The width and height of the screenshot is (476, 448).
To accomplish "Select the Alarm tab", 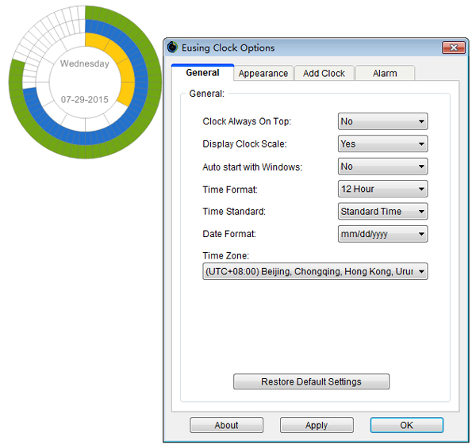I will click(x=385, y=73).
